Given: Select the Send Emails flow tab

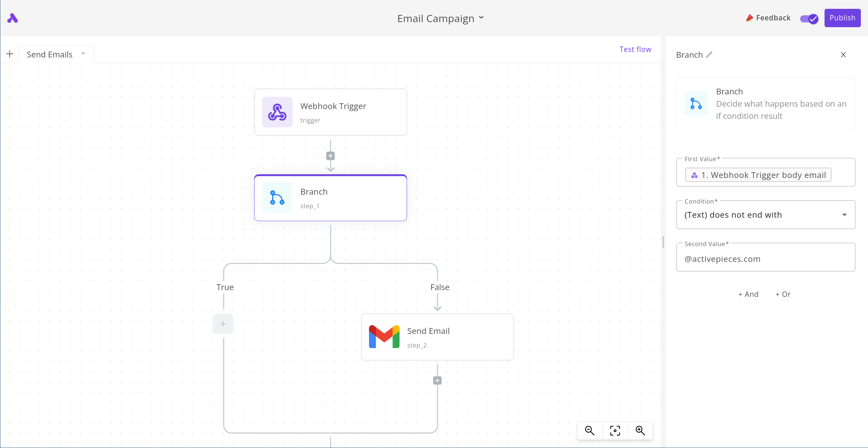Looking at the screenshot, I should tap(50, 55).
